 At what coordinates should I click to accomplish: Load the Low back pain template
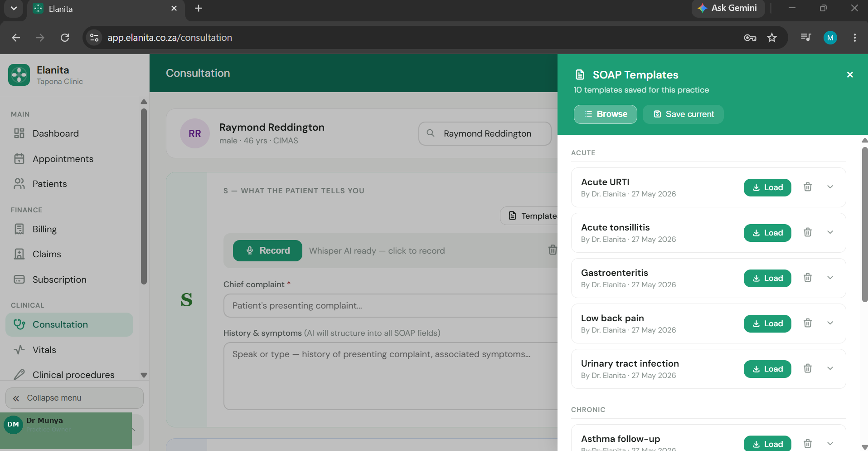(767, 324)
